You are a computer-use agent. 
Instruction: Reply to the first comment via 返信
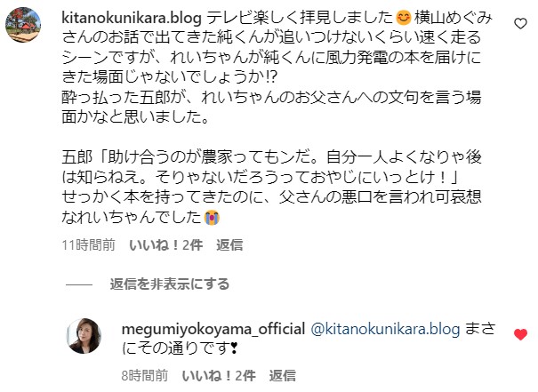coord(229,245)
